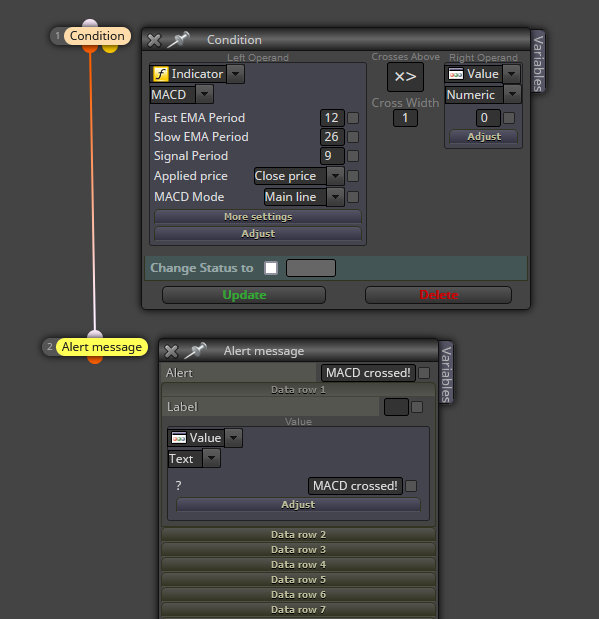Expand Data row 2

click(x=298, y=535)
